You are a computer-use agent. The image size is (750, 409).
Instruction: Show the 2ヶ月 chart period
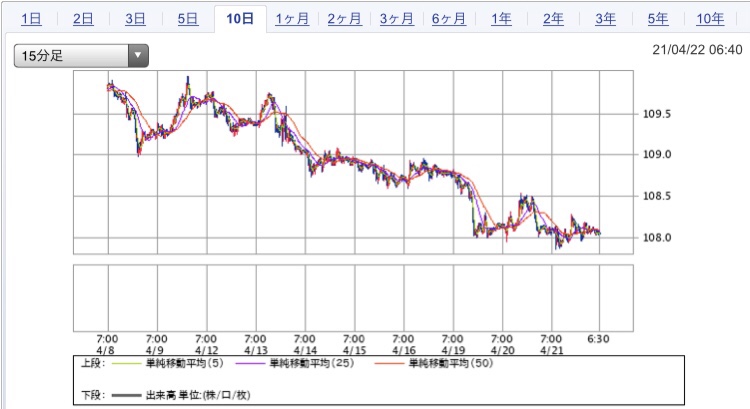(344, 19)
